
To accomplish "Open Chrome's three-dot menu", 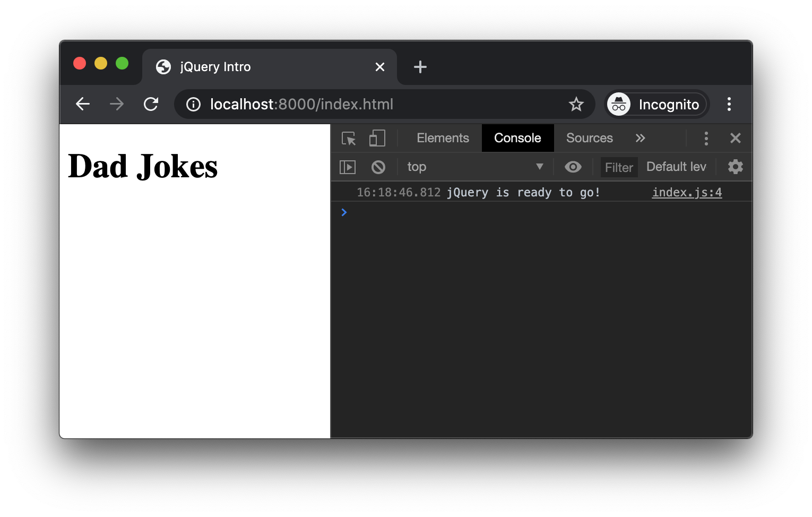I will click(729, 104).
